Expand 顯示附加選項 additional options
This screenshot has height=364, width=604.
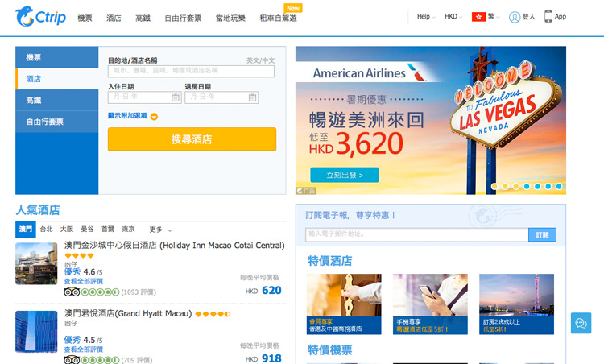[127, 116]
